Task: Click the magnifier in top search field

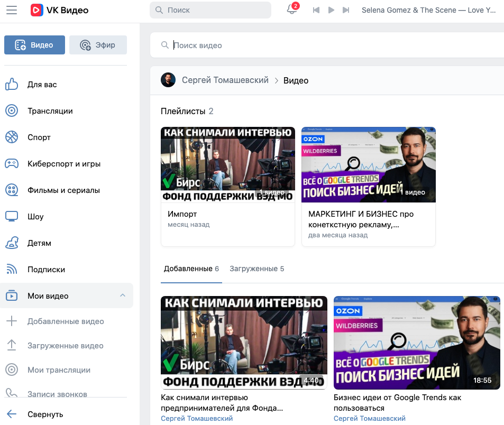Action: point(159,10)
